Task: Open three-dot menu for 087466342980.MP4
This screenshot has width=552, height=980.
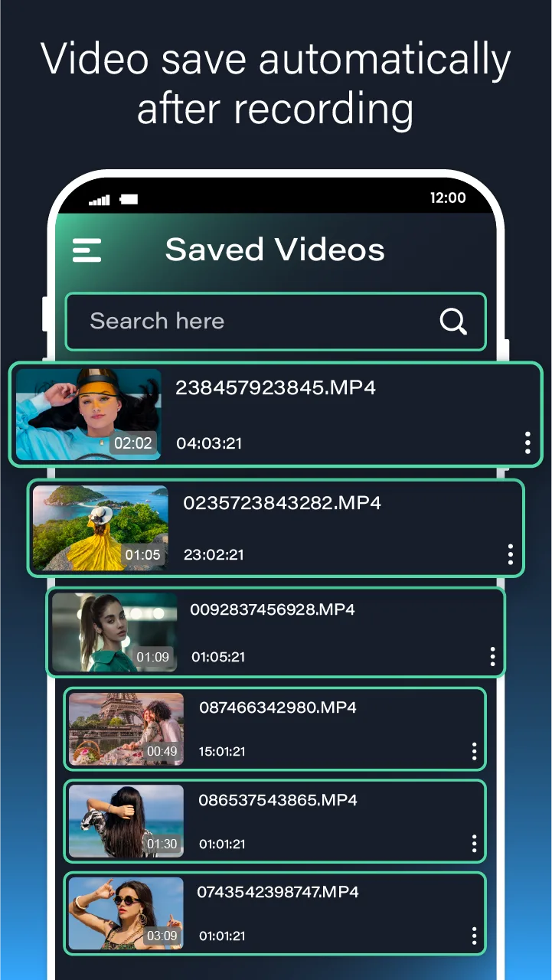Action: [x=474, y=751]
